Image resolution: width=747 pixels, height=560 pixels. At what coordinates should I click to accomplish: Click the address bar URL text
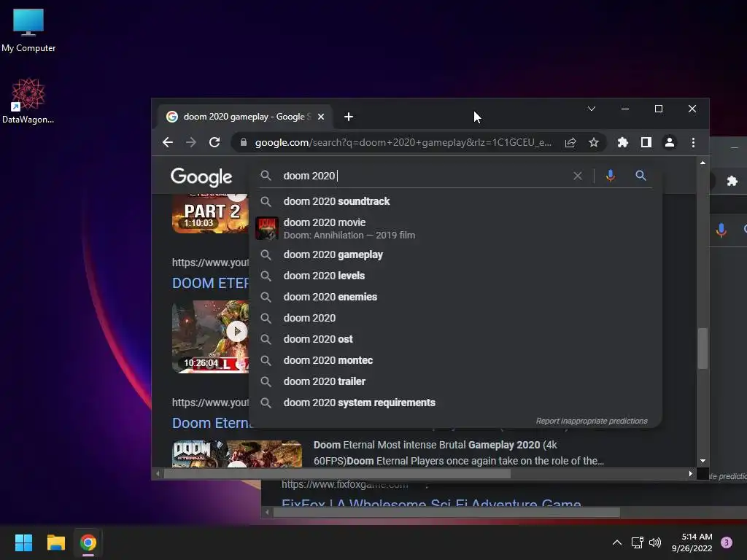tap(403, 142)
